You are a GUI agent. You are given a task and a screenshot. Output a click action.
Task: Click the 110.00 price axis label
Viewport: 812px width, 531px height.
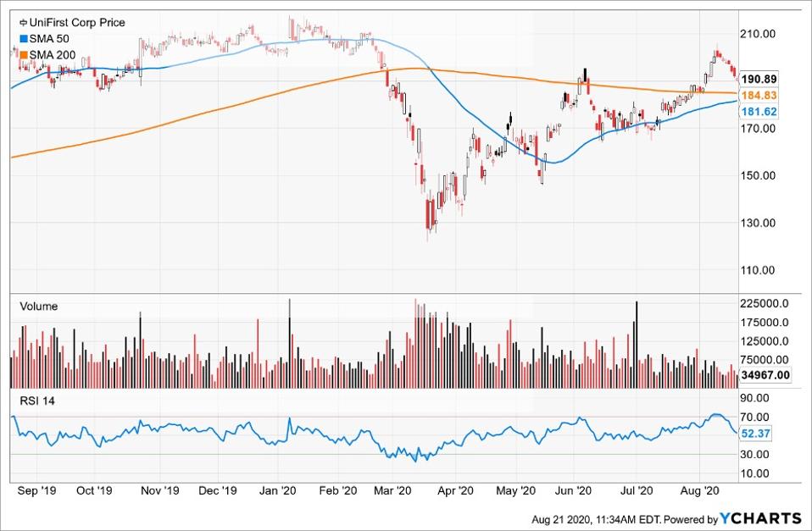pos(758,270)
